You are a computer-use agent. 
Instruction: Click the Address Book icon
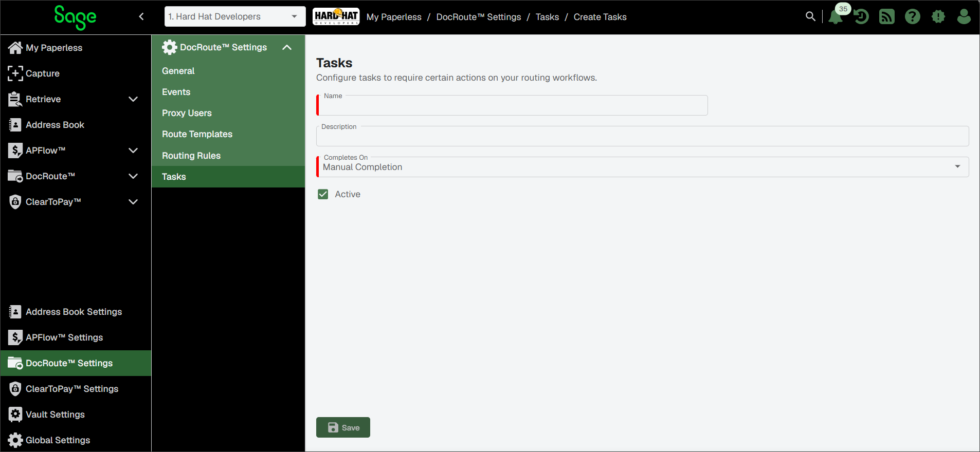click(15, 125)
